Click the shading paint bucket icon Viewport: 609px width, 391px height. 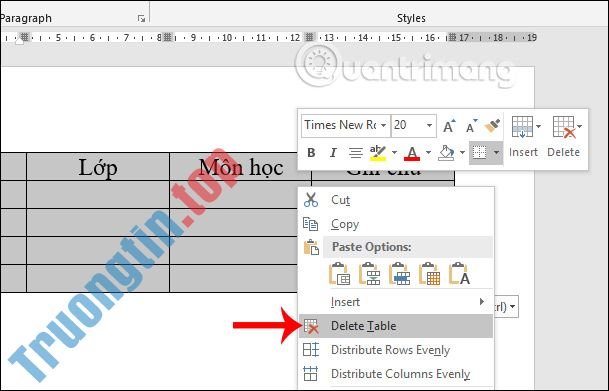point(446,153)
